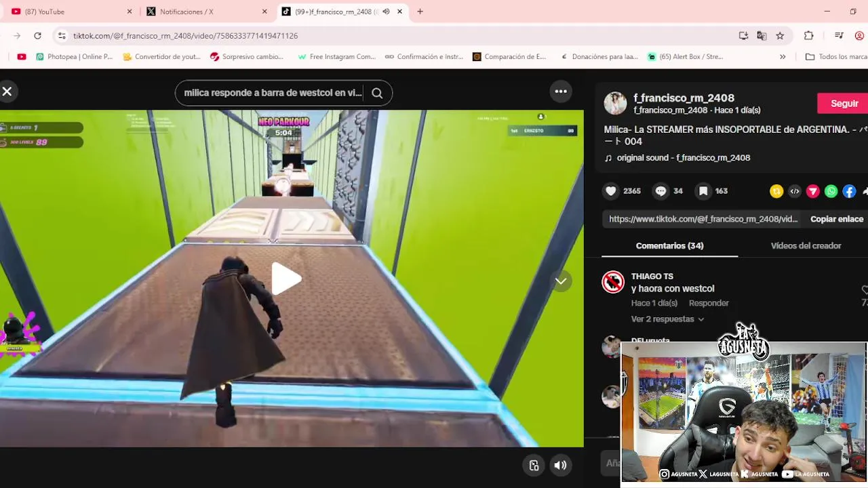Close the TikTok video viewer with X
Viewport: 868px width, 488px height.
coord(7,91)
